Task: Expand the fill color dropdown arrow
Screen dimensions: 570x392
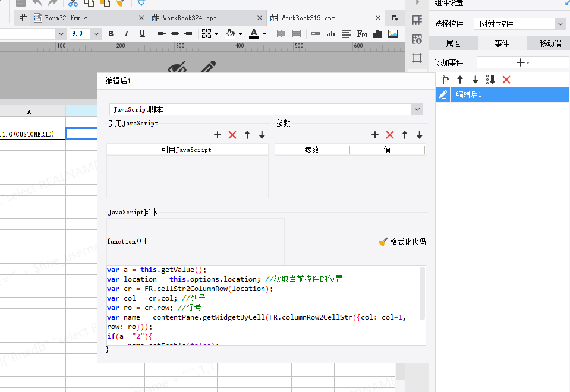Action: coord(240,34)
